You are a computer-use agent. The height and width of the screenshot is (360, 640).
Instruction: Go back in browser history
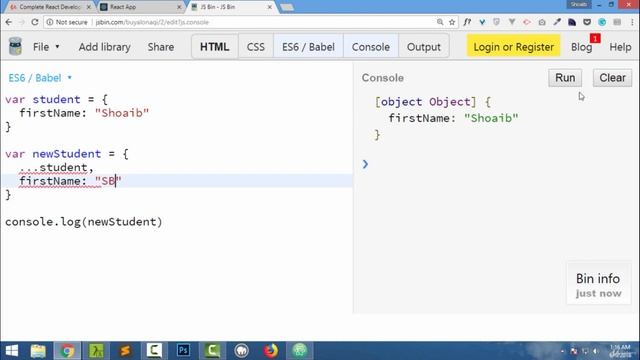coord(9,22)
